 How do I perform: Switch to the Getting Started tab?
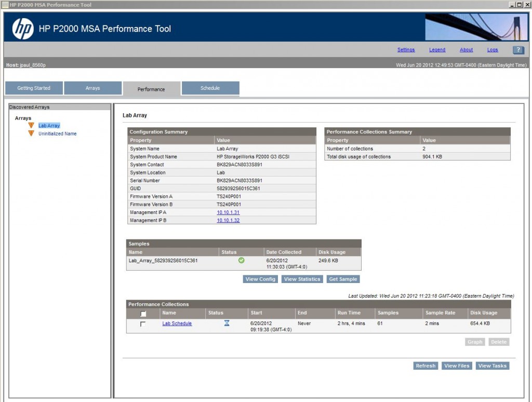click(34, 88)
